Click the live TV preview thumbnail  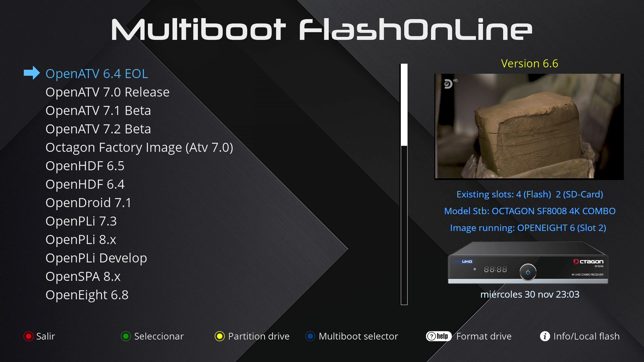coord(529,127)
